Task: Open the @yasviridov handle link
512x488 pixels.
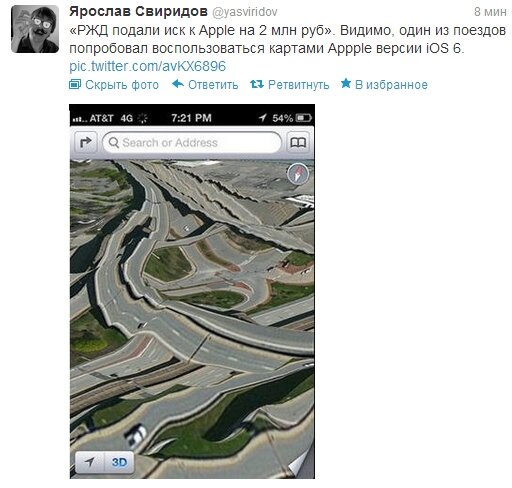Action: coord(245,12)
